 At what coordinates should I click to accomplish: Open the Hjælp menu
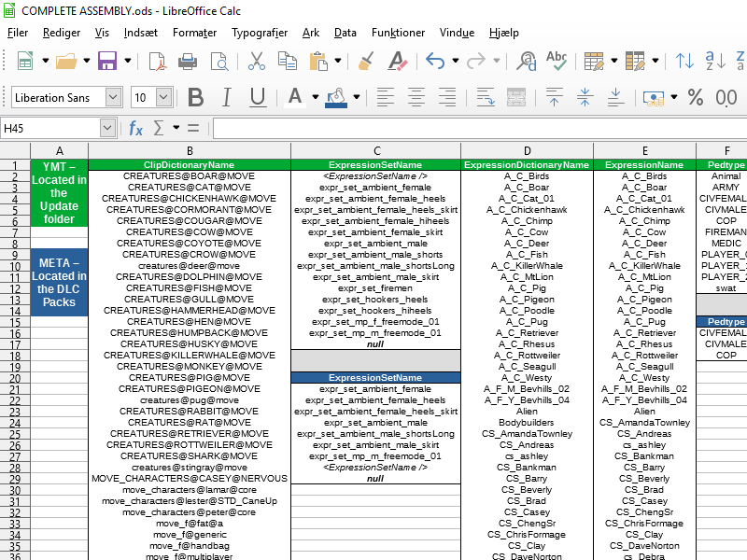coord(504,33)
